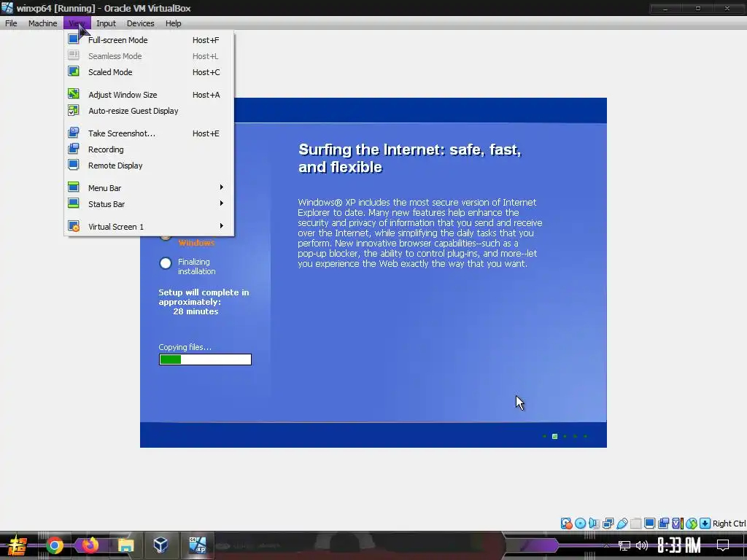The height and width of the screenshot is (560, 747).
Task: Click the keyboard capture arrow icon
Action: [705, 524]
